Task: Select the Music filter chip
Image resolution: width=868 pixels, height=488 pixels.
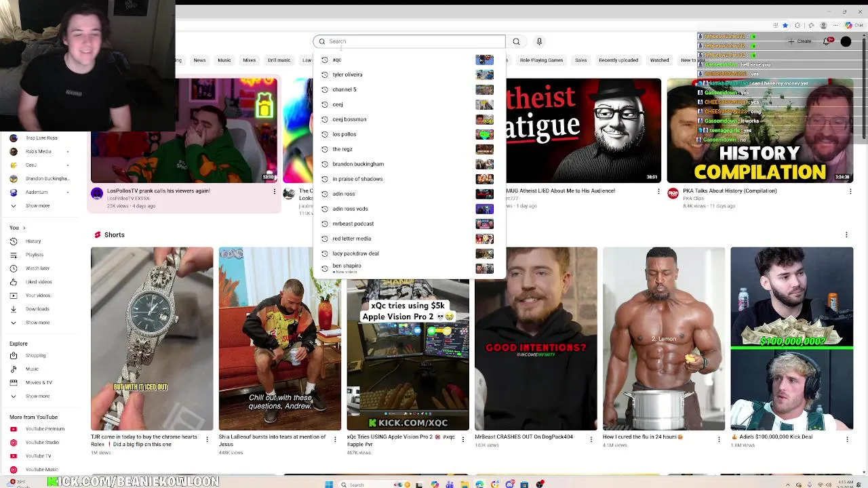Action: pyautogui.click(x=224, y=60)
